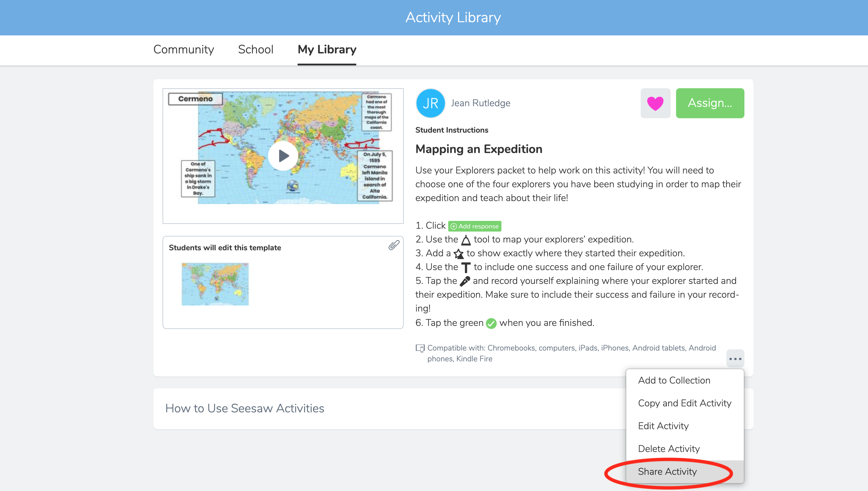Click the Jean Rutledge author avatar

(430, 103)
